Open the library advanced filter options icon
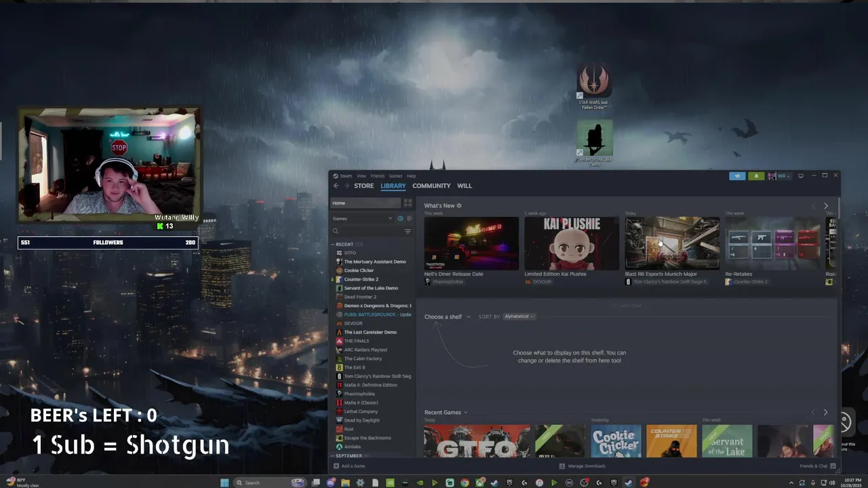Image resolution: width=868 pixels, height=488 pixels. (408, 231)
